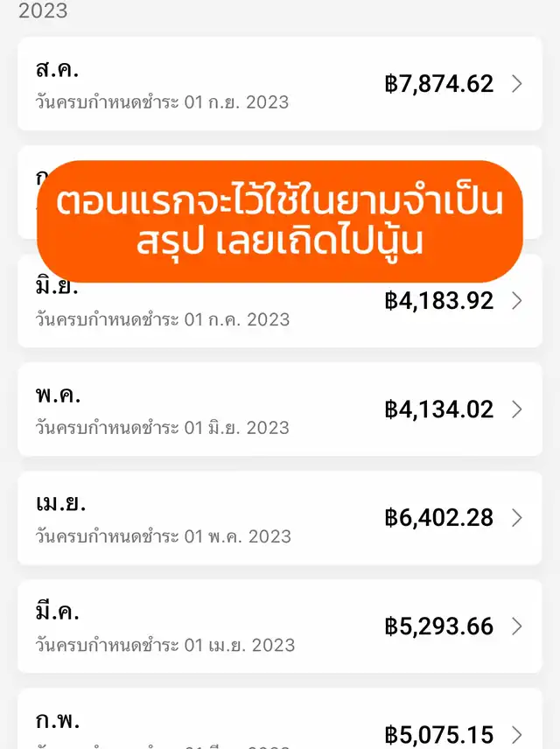560x749 pixels.
Task: Open the พ.ค. month label
Action: click(x=58, y=395)
